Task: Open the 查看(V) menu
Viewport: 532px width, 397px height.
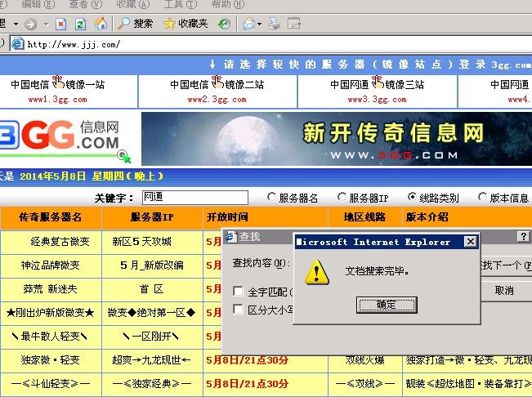Action: point(86,4)
